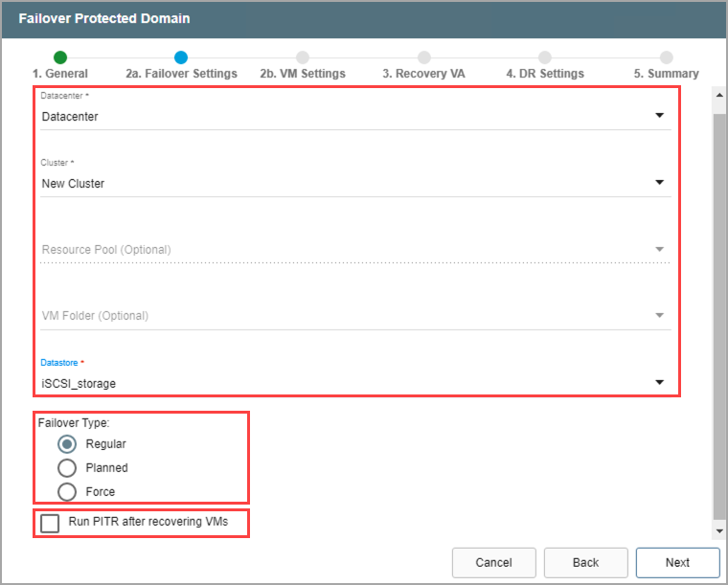This screenshot has width=728, height=585.
Task: Select the Regular failover type
Action: point(68,444)
